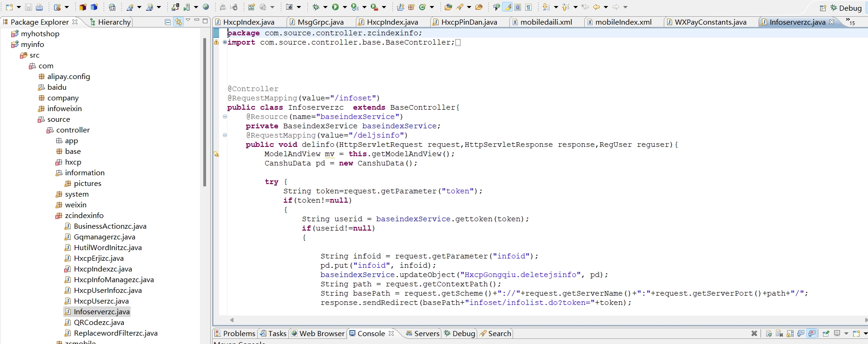
Task: Open the WXPayConstants.java editor tab
Action: tap(706, 22)
